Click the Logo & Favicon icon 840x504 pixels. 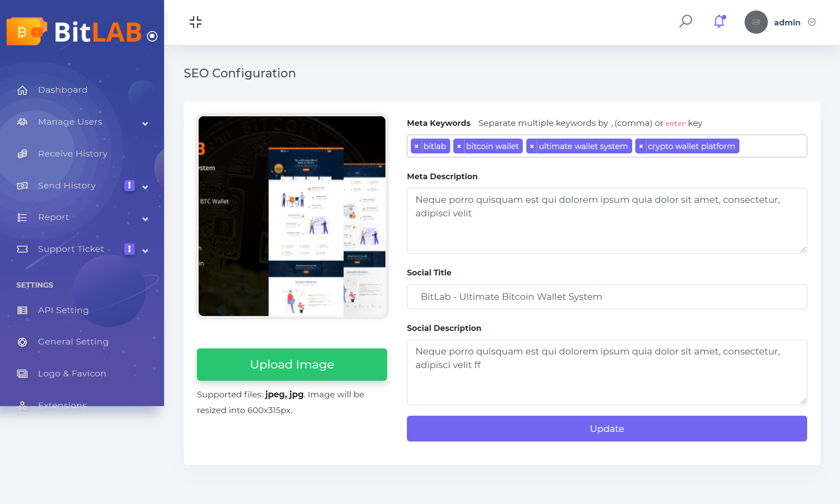tap(22, 374)
